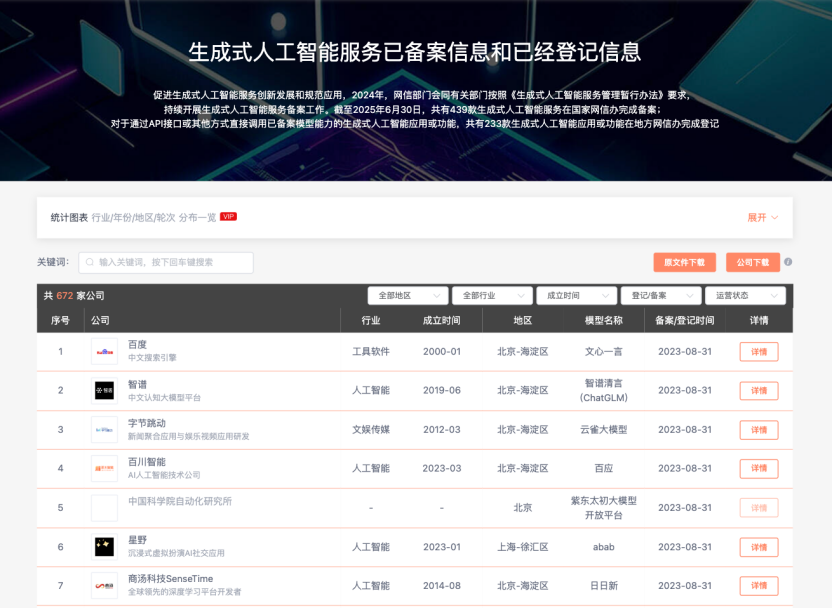
Task: Click the 地区 column header
Action: (x=523, y=320)
